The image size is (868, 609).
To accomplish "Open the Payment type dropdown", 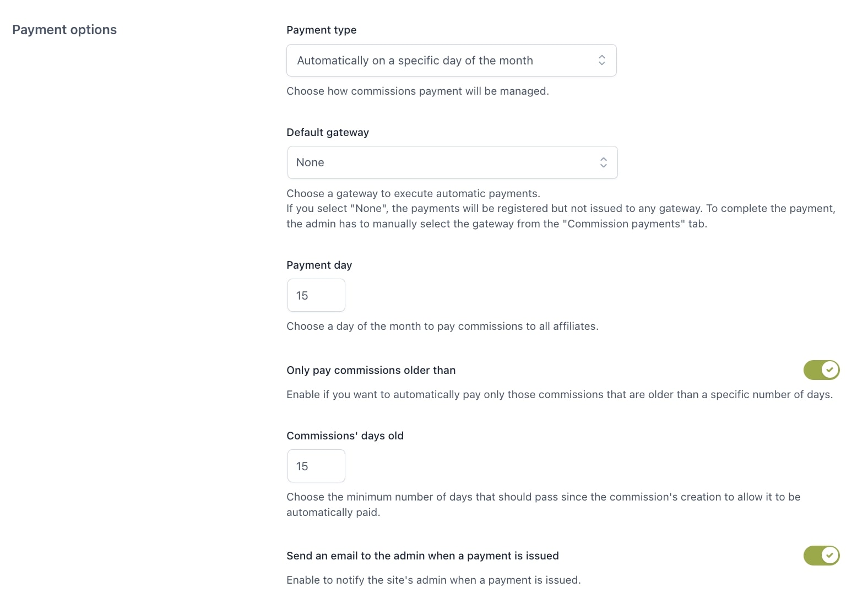I will pyautogui.click(x=451, y=61).
